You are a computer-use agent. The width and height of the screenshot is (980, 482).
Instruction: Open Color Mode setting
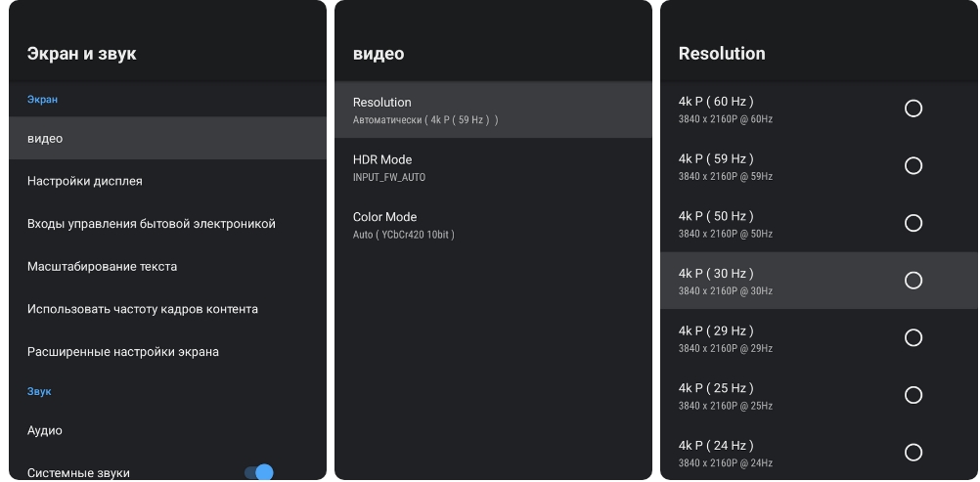493,225
